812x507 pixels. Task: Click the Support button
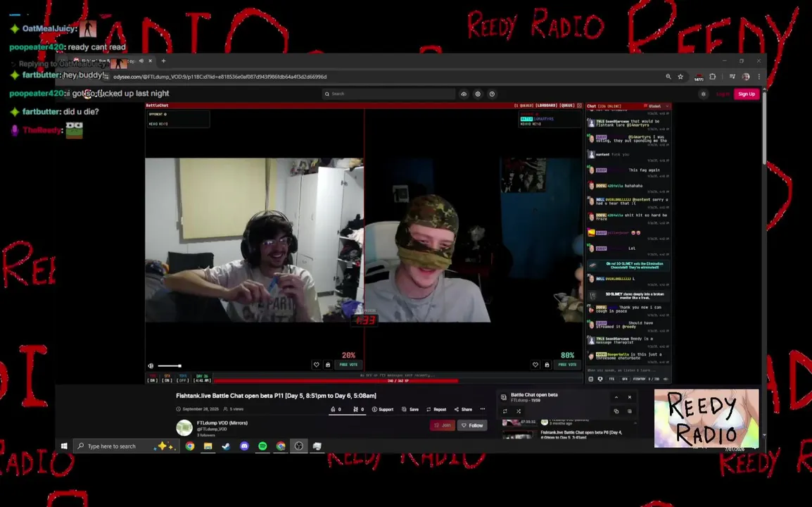(383, 409)
